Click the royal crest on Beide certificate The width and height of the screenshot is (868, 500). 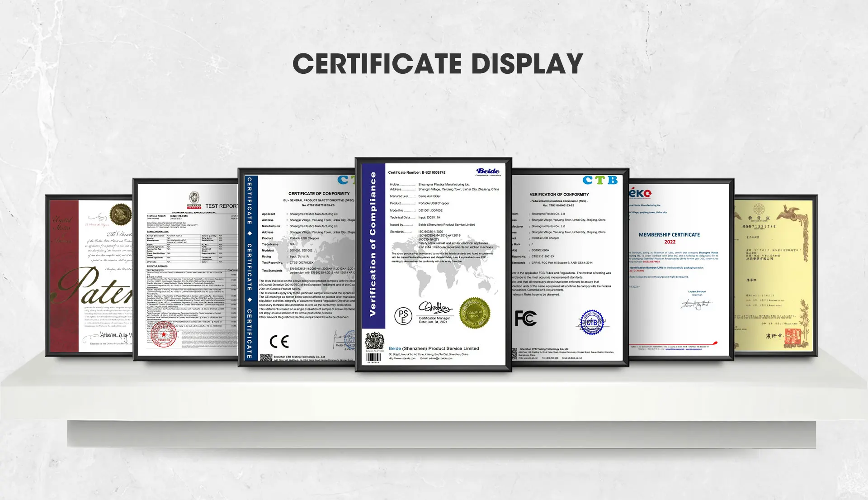click(x=374, y=341)
